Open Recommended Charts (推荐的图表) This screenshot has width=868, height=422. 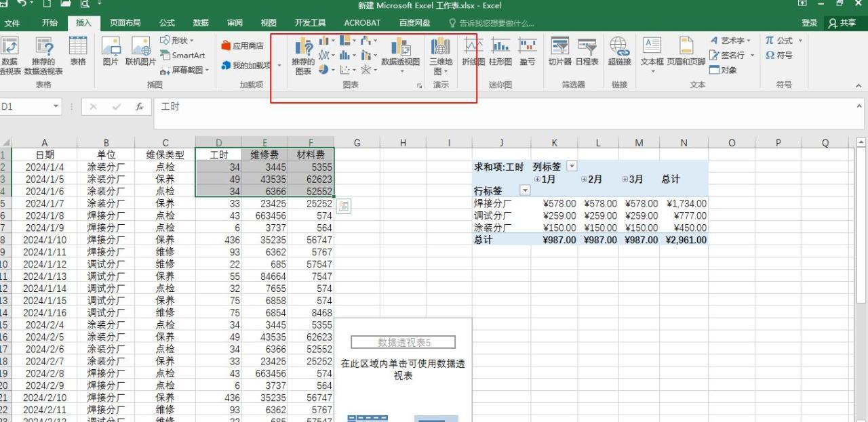pos(303,56)
